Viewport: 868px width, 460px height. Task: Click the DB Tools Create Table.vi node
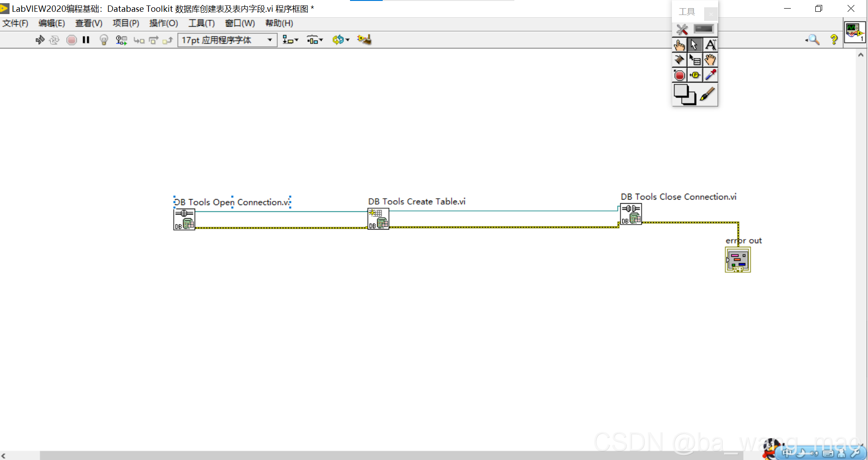coord(378,219)
